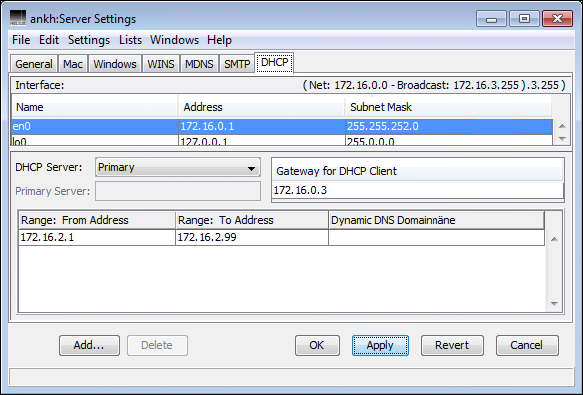Screen dimensions: 583x395
Task: Switch to the MDNS tab
Action: pos(199,64)
